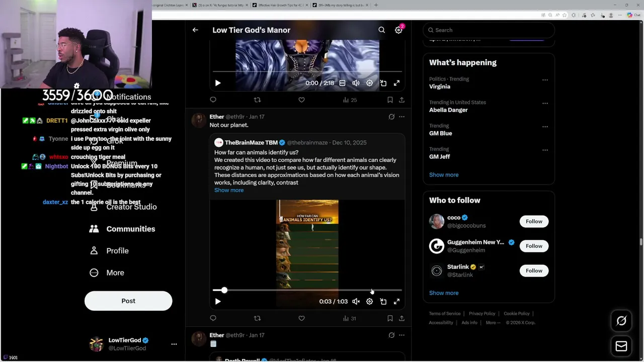Image resolution: width=644 pixels, height=362 pixels.
Task: Open the More menu in left navigation
Action: [x=107, y=273]
